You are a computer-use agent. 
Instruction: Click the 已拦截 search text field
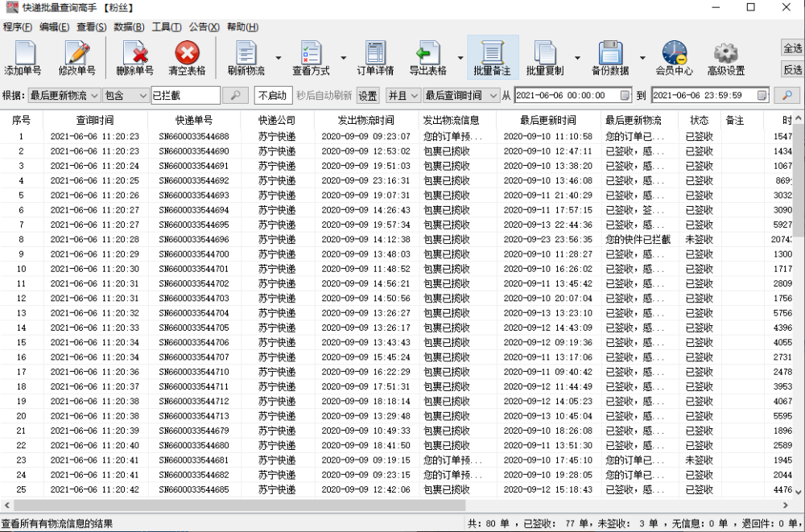185,96
